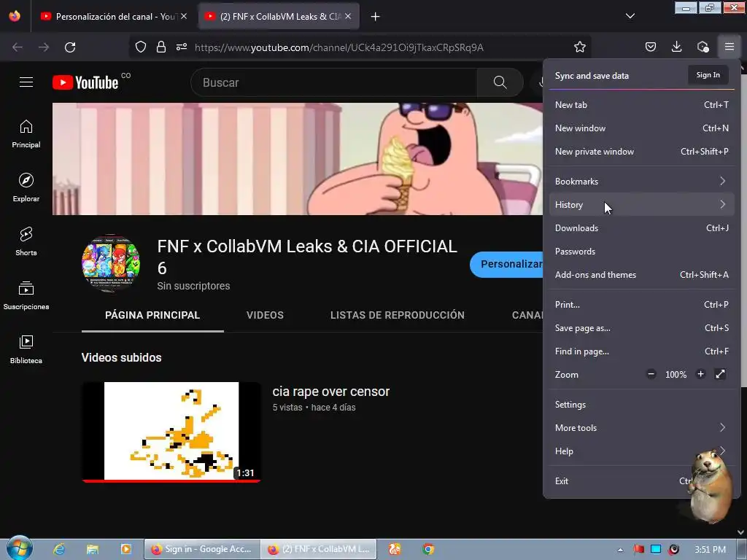Choose Save page as...
The width and height of the screenshot is (747, 560).
(642, 328)
